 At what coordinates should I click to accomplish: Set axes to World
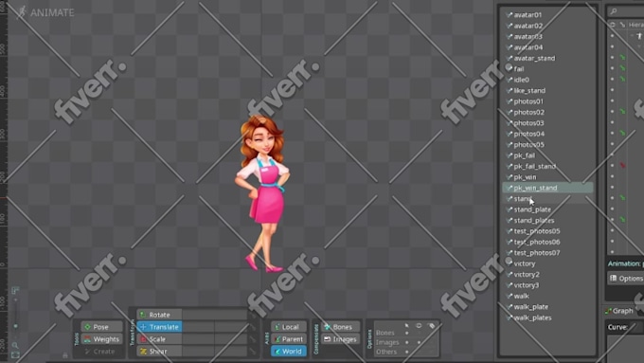289,352
